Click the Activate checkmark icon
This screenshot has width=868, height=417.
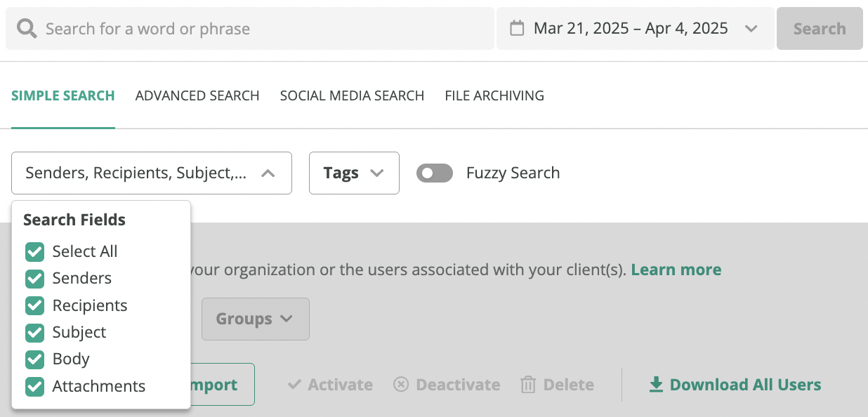tap(295, 385)
